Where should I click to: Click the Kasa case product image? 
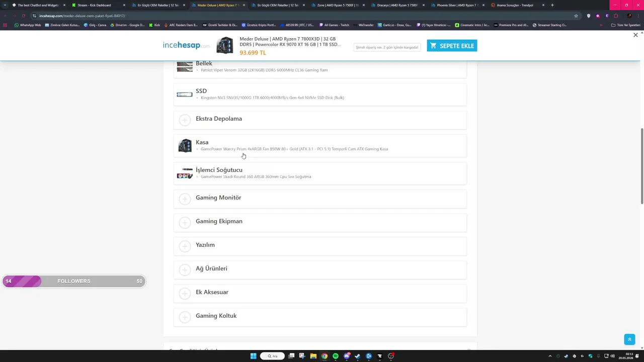click(185, 146)
